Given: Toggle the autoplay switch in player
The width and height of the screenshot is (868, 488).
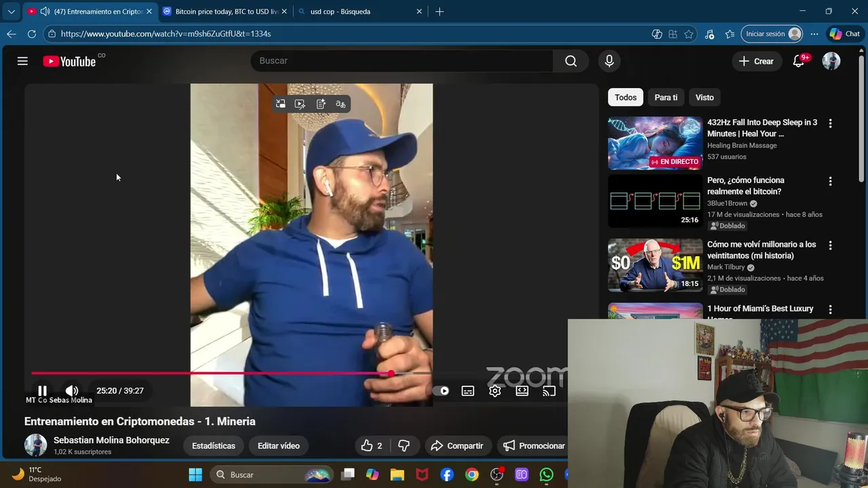Looking at the screenshot, I should (x=441, y=390).
